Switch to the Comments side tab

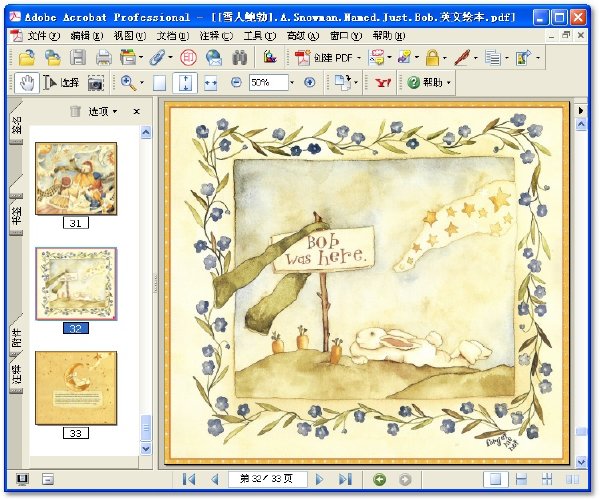[x=16, y=375]
